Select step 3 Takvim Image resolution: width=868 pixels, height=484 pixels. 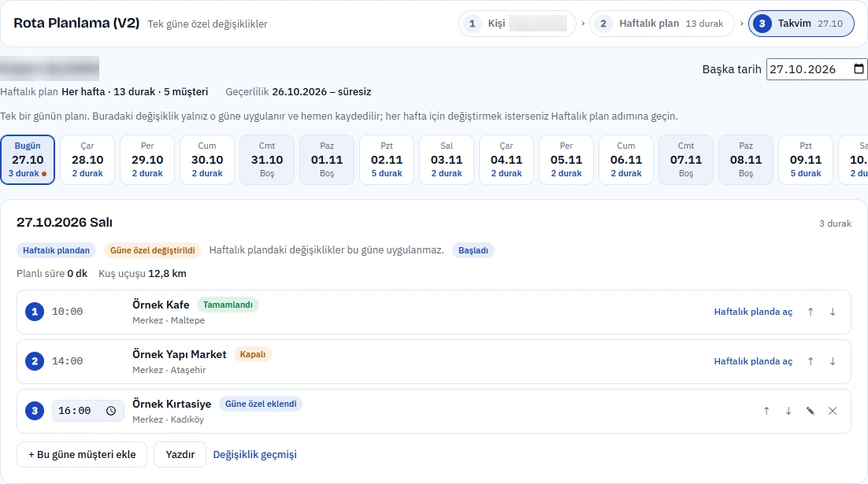pyautogui.click(x=801, y=24)
